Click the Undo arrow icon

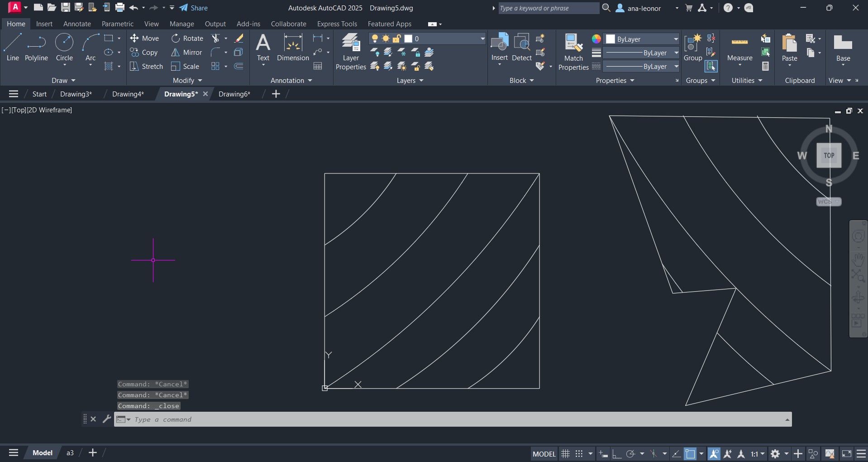click(x=134, y=8)
